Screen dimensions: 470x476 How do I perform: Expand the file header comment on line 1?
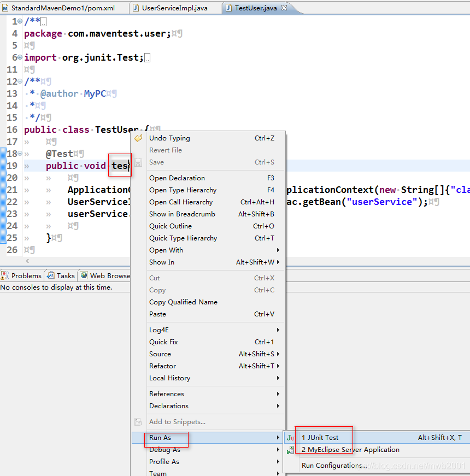19,21
